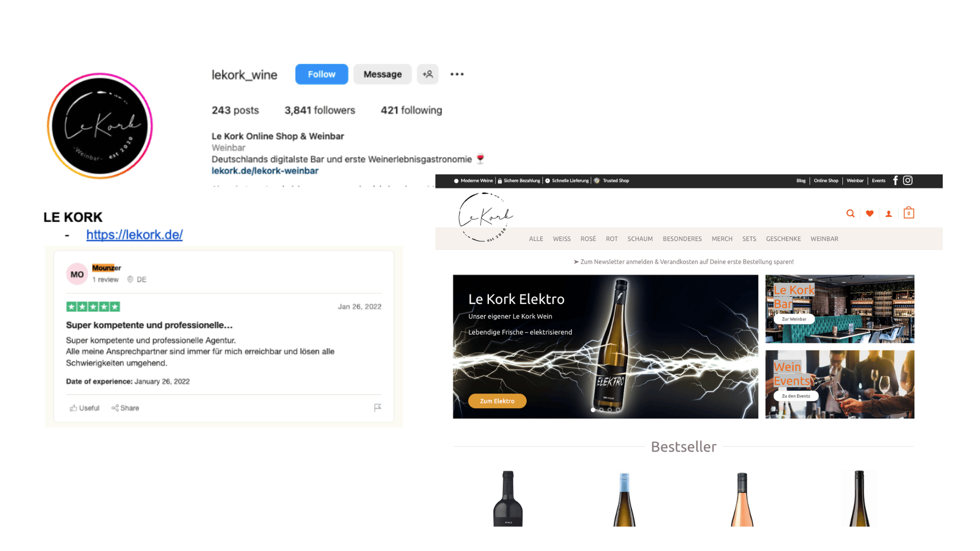This screenshot has width=980, height=551.
Task: Click the Zum Elektro button
Action: click(497, 401)
